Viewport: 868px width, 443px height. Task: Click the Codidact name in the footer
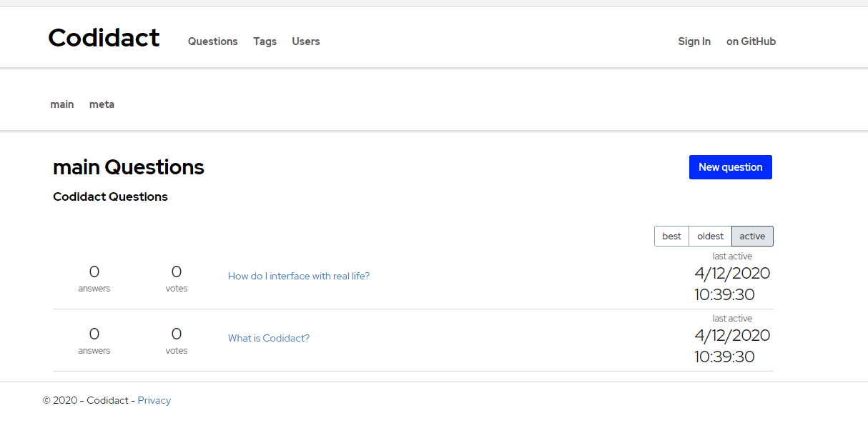point(107,400)
